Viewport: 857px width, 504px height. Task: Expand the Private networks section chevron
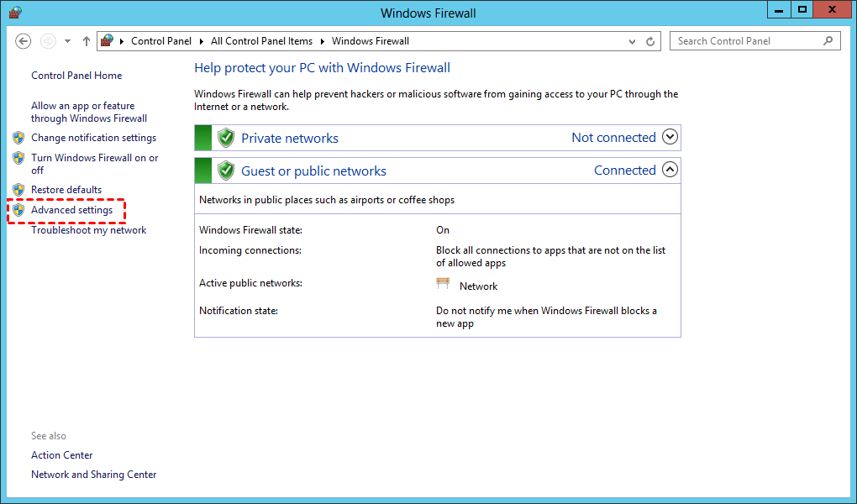click(670, 137)
